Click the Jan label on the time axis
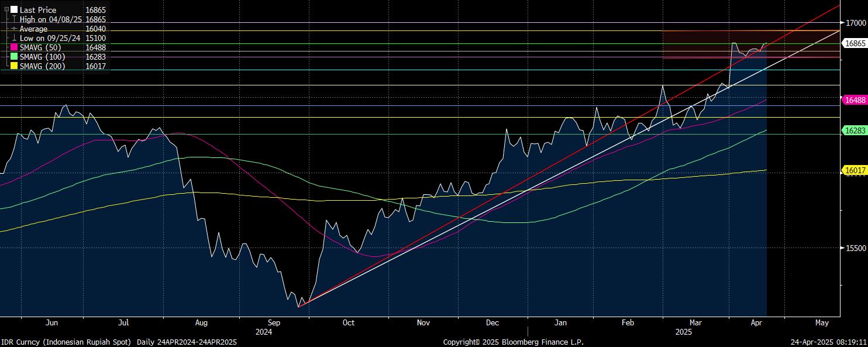This screenshot has height=347, width=868. tap(561, 322)
